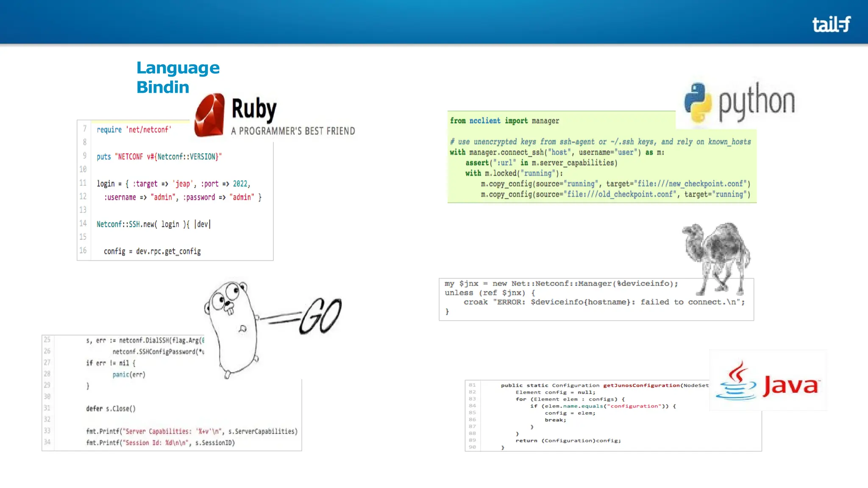Image resolution: width=868 pixels, height=488 pixels.
Task: Click the Java coffee cup logo
Action: pos(736,380)
